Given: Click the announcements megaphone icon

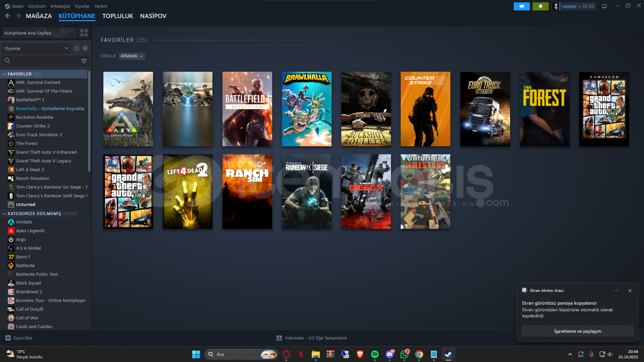Looking at the screenshot, I should pos(522,6).
